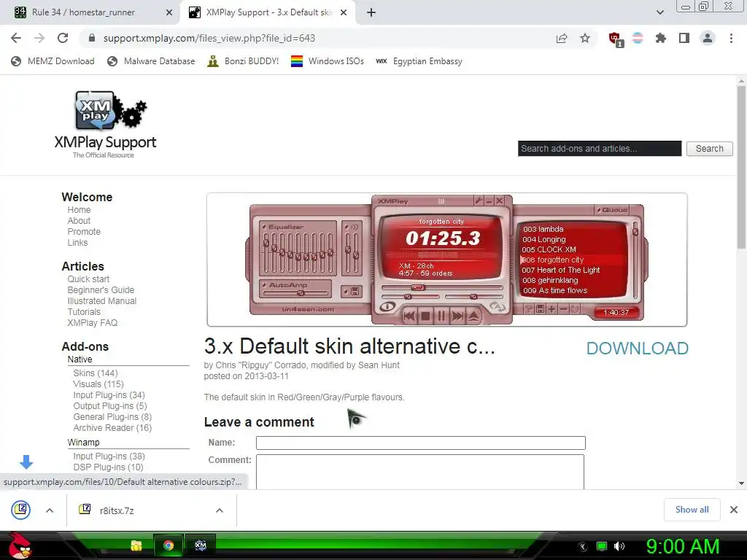Open the uBlock Origin extension icon
Screen dimensions: 747x560
[x=616, y=39]
